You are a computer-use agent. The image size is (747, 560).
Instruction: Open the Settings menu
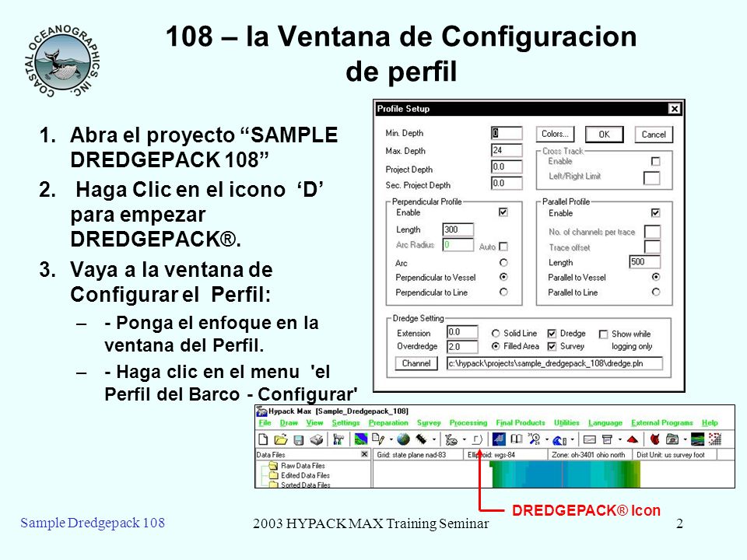(x=345, y=422)
